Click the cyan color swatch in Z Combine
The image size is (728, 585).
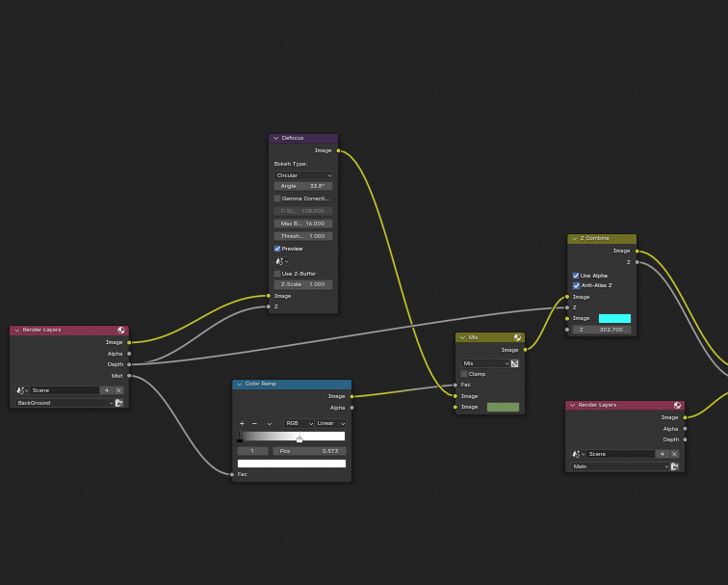(x=614, y=318)
